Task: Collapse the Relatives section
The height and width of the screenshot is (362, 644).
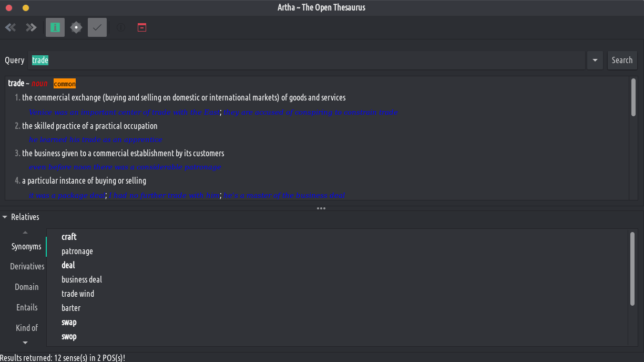Action: [5, 217]
